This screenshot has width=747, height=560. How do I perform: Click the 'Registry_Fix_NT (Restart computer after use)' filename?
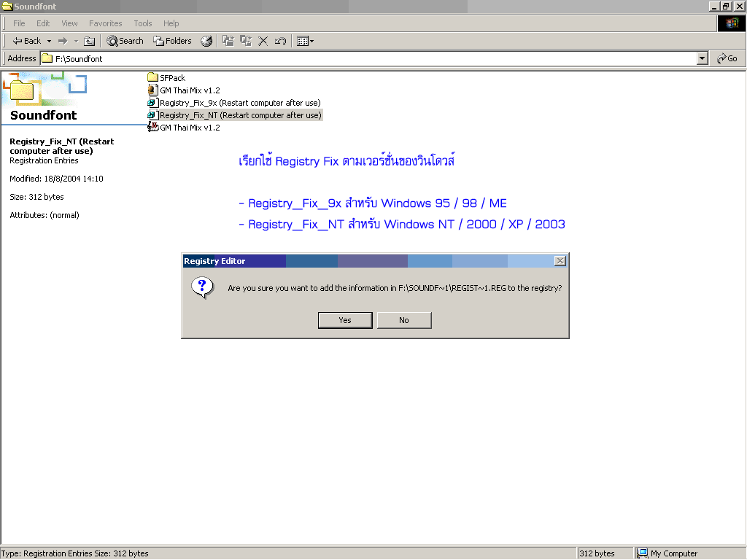[x=241, y=114]
